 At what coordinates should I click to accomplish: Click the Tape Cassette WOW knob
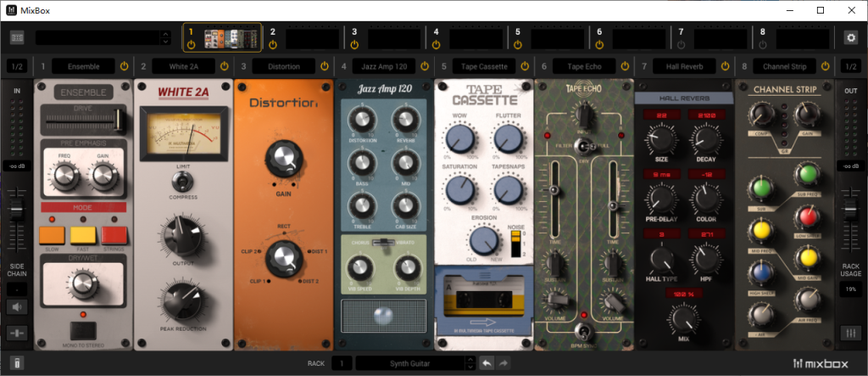(459, 138)
